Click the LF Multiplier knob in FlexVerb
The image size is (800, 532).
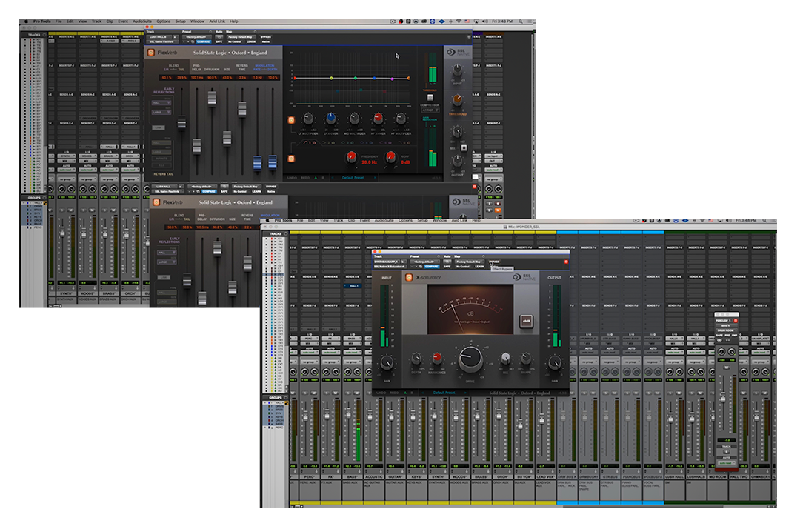coord(307,119)
